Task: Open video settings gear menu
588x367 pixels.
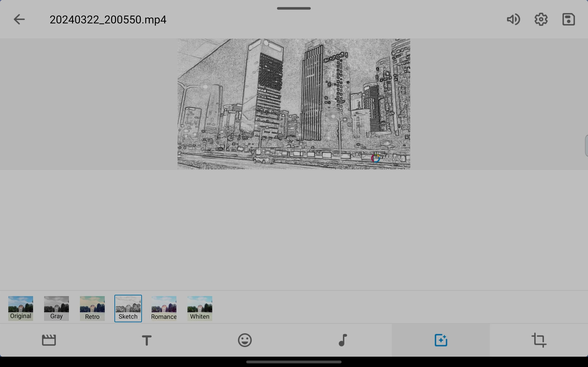Action: [541, 19]
